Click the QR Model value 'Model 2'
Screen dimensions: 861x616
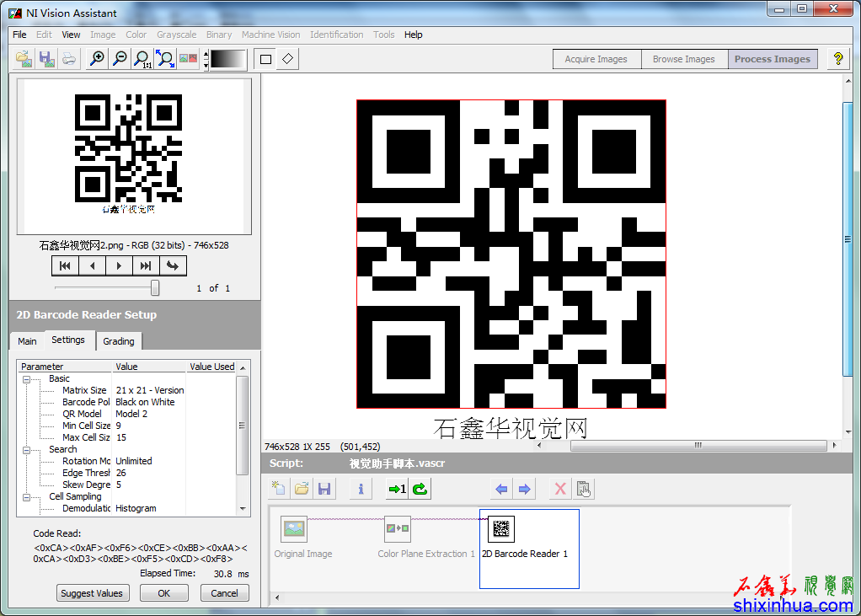[131, 414]
